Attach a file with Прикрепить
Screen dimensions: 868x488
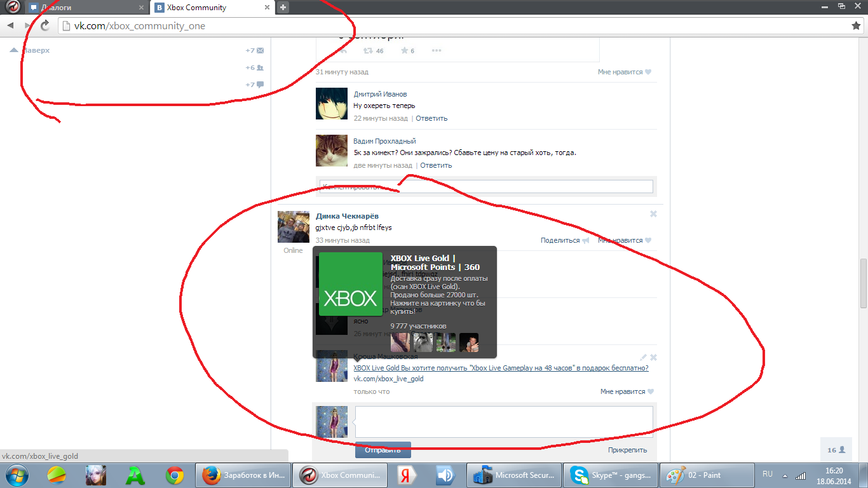627,450
